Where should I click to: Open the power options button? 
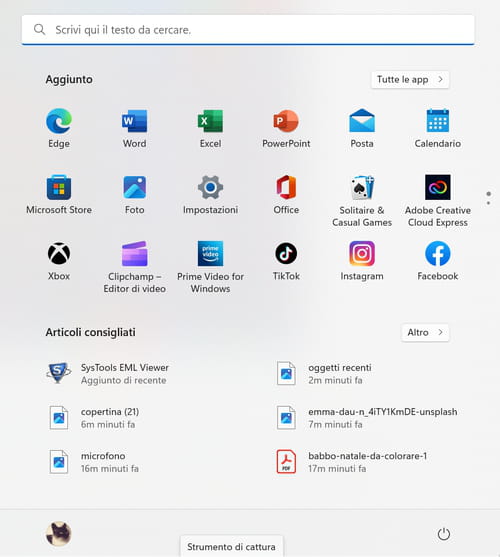(444, 534)
